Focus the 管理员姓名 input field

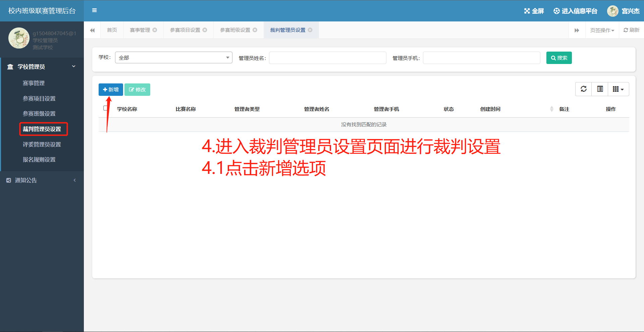tap(328, 58)
